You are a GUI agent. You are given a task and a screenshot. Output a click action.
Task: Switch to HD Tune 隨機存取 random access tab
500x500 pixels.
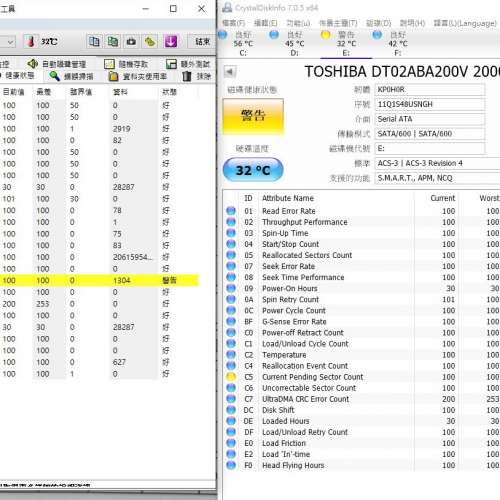[127, 64]
